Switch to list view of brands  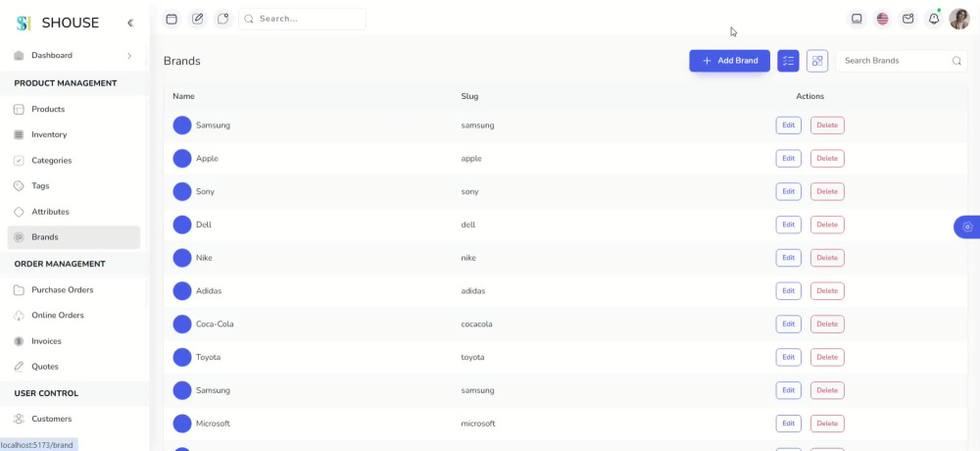pyautogui.click(x=788, y=61)
